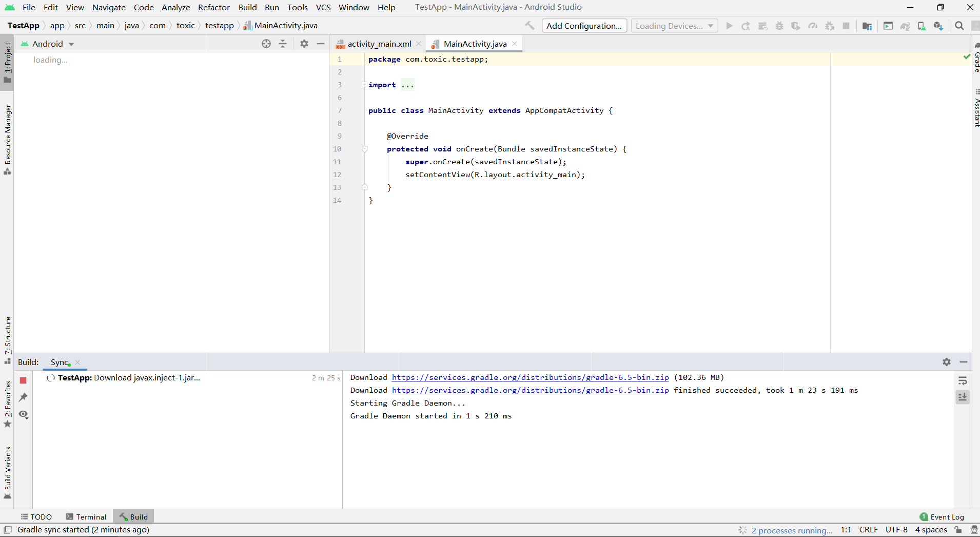Expand the folded import block

pos(364,85)
